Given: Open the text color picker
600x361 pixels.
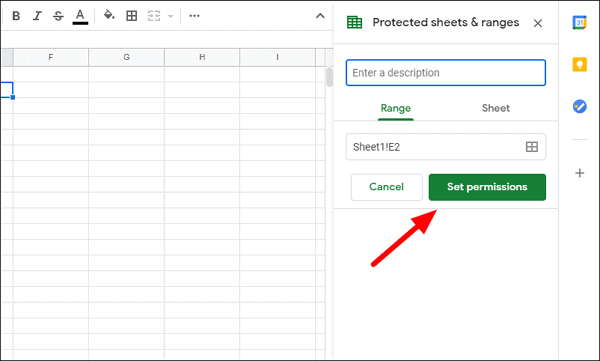Looking at the screenshot, I should [80, 16].
